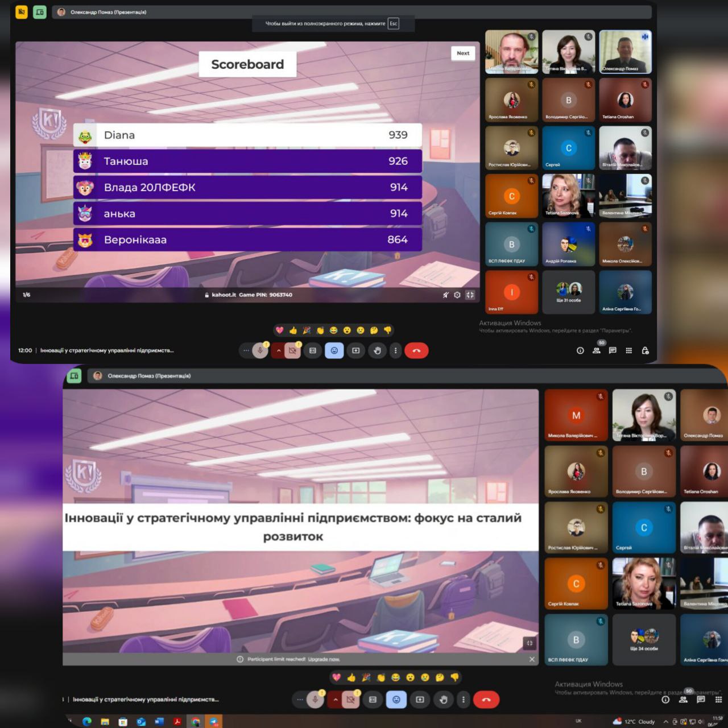Select the Танюша scoreboard row

click(247, 161)
